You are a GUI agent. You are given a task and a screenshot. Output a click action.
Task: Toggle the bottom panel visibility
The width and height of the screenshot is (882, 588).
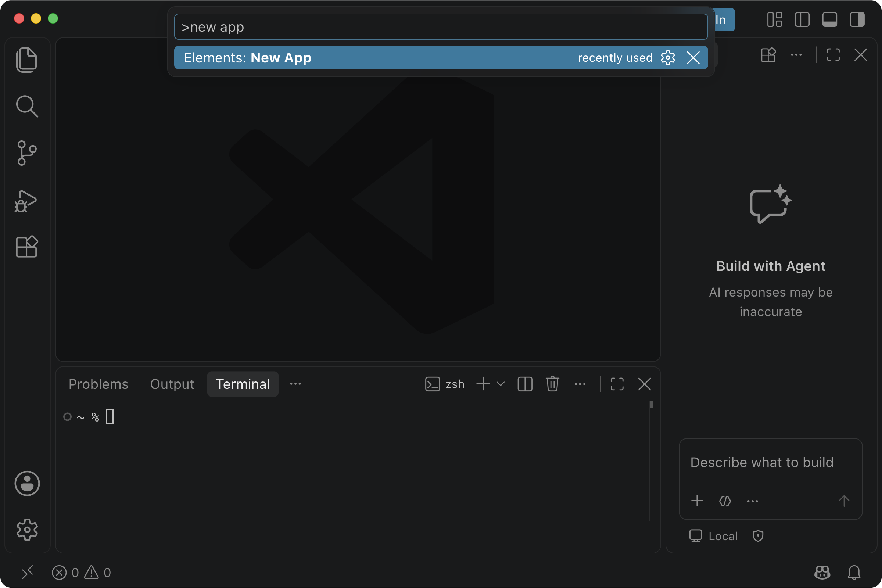click(829, 19)
